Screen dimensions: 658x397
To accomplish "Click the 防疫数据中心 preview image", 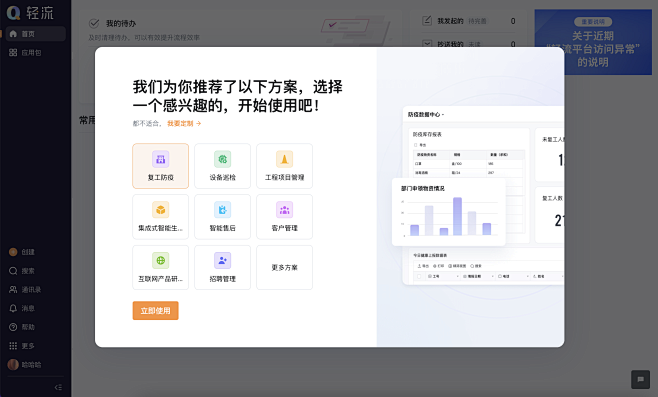I will (483, 196).
